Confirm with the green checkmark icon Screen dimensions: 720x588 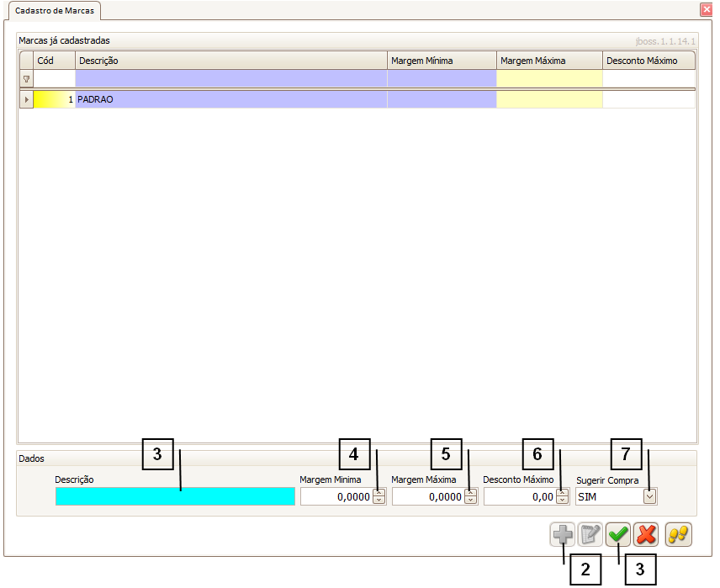(618, 534)
